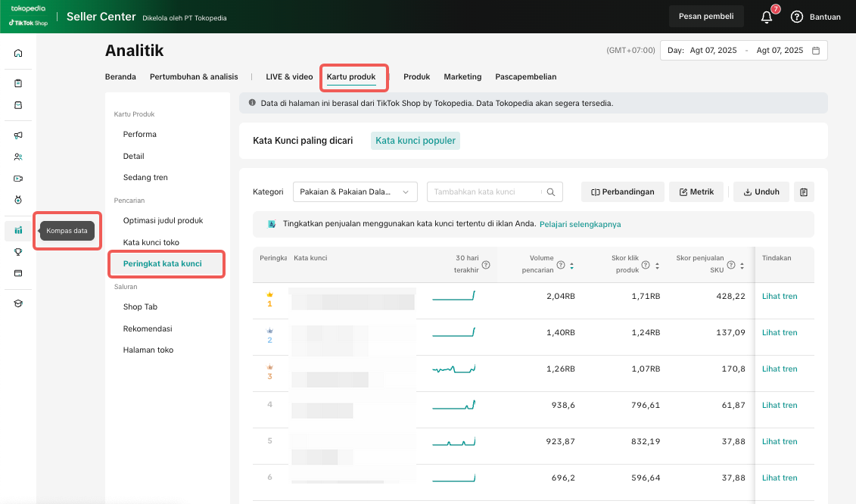Open the Kategori dropdown

(x=355, y=192)
